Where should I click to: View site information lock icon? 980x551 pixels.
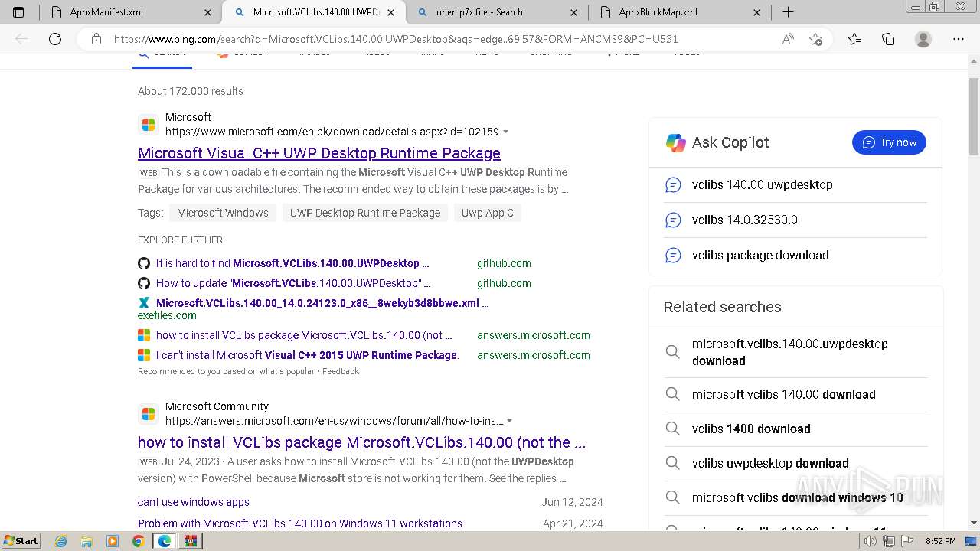pyautogui.click(x=96, y=39)
